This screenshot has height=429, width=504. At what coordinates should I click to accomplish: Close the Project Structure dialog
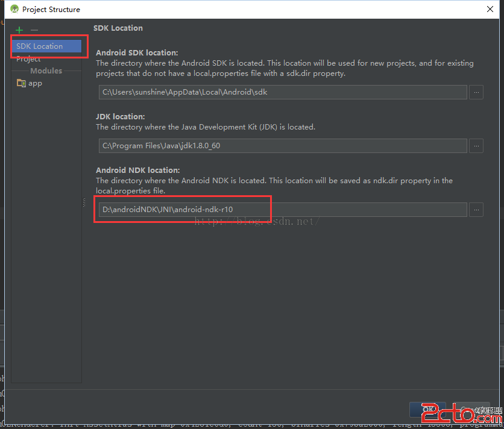coord(490,9)
